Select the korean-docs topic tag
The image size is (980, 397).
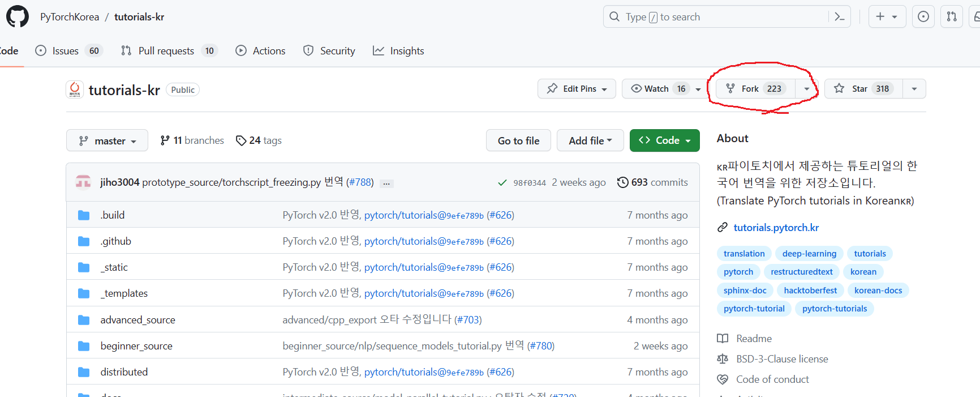[878, 291]
